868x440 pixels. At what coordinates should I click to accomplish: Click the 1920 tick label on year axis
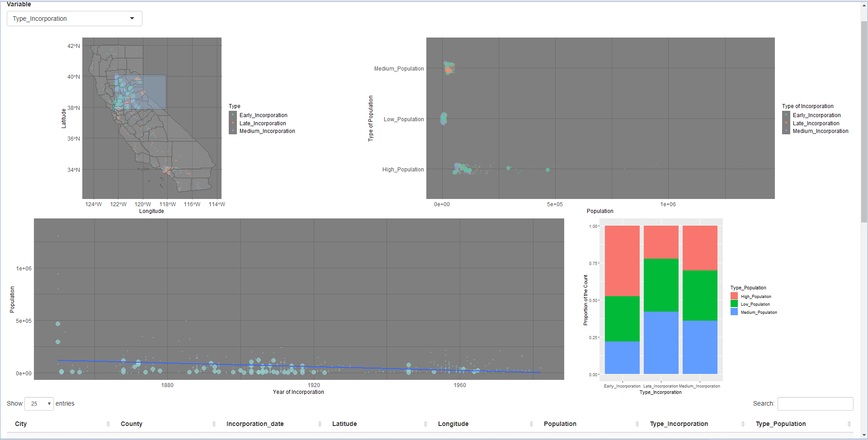click(314, 385)
